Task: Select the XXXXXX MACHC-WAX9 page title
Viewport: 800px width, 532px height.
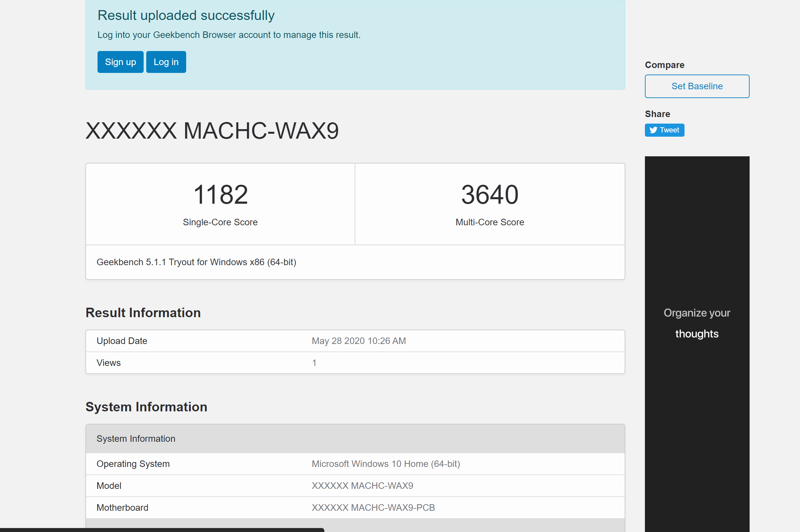Action: 212,130
